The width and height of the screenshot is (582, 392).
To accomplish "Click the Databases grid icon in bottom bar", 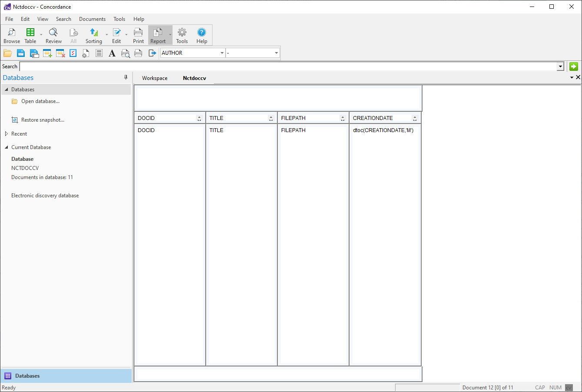I will click(x=8, y=376).
